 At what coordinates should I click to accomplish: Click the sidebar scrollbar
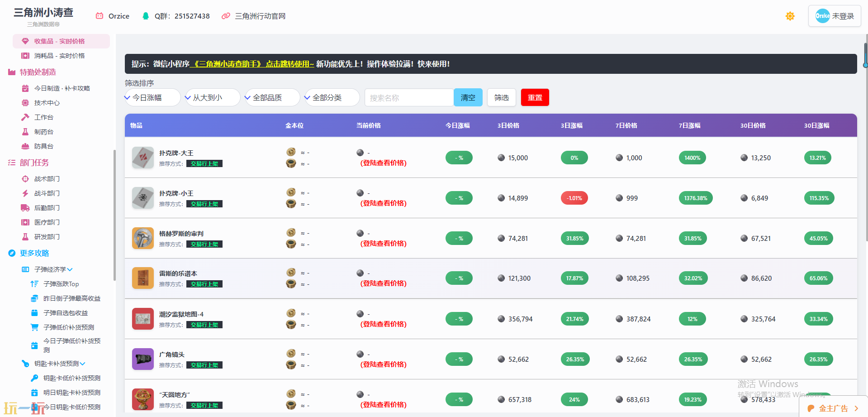click(114, 215)
